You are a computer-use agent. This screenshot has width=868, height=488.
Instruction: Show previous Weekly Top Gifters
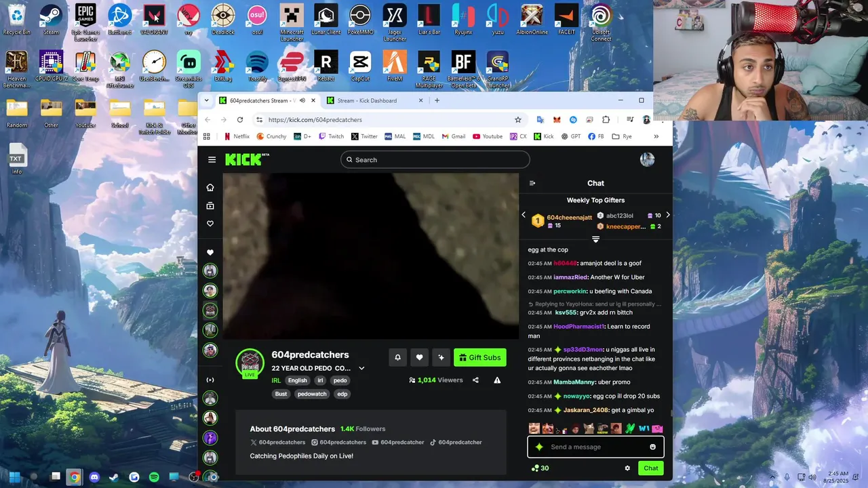[524, 215]
